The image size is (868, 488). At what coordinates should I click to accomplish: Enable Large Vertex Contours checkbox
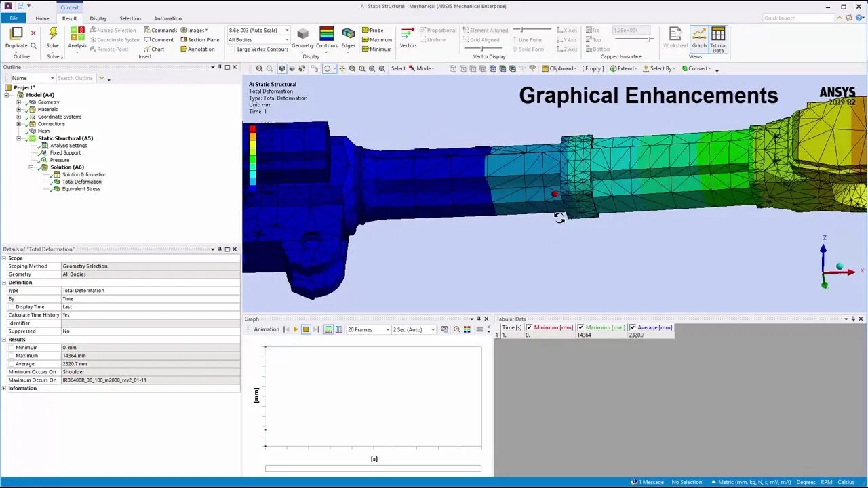(x=232, y=49)
